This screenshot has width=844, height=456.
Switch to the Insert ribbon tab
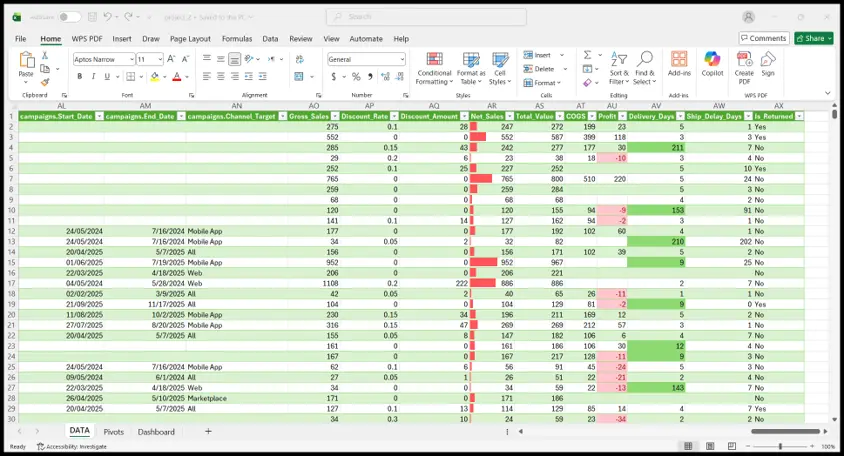coord(122,39)
